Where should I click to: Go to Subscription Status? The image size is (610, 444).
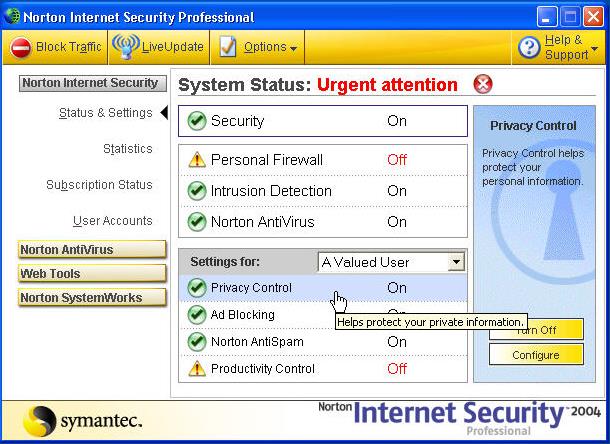click(x=99, y=184)
